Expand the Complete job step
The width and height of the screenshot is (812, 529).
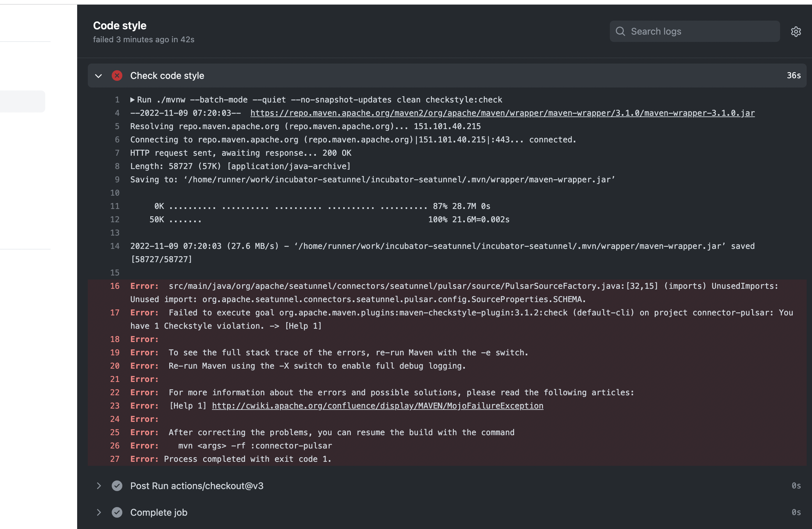(99, 512)
